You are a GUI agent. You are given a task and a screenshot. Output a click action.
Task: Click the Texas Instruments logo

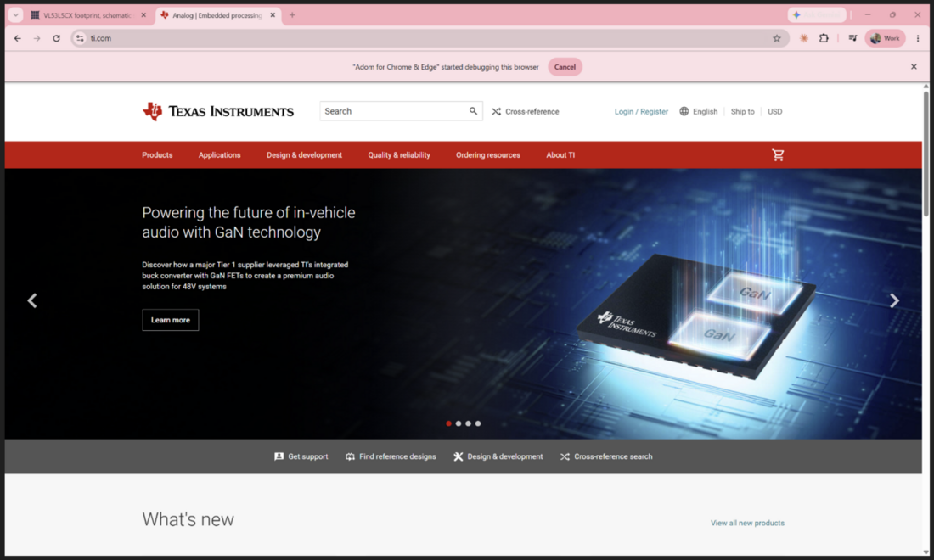click(218, 111)
